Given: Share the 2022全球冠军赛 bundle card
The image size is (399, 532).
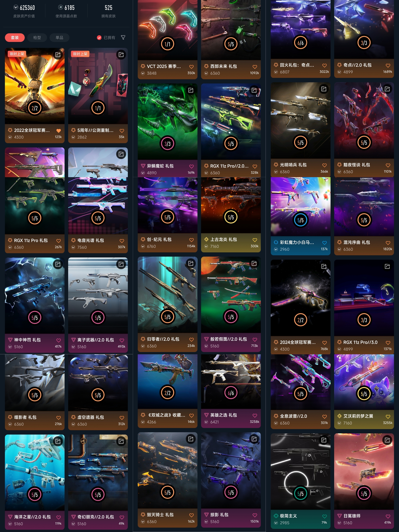Looking at the screenshot, I should coord(58,55).
